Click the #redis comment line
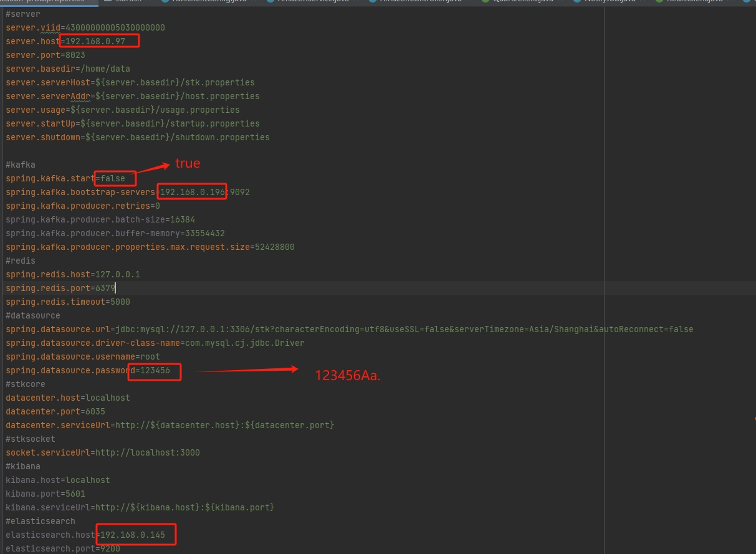This screenshot has height=554, width=756. coord(21,260)
